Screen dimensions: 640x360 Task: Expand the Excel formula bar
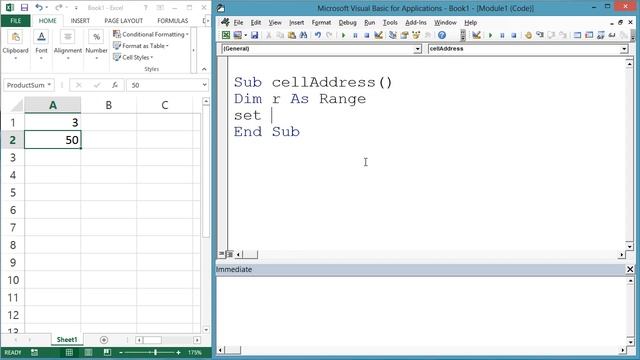(x=204, y=85)
